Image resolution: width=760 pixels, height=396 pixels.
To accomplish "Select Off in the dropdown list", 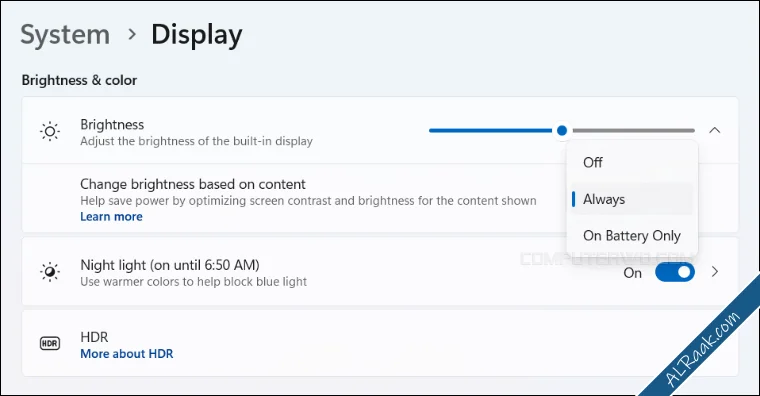I will coord(632,162).
